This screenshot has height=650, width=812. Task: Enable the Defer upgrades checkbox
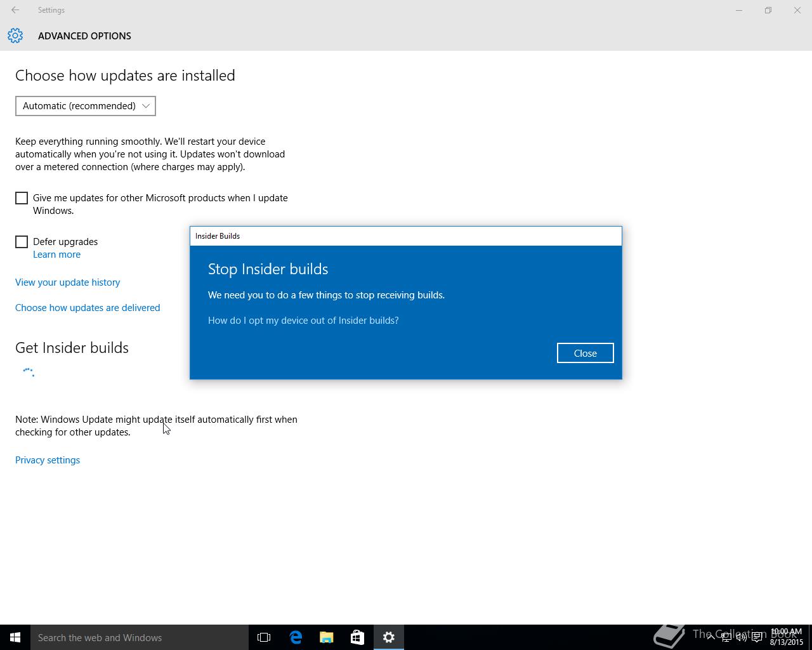click(22, 242)
